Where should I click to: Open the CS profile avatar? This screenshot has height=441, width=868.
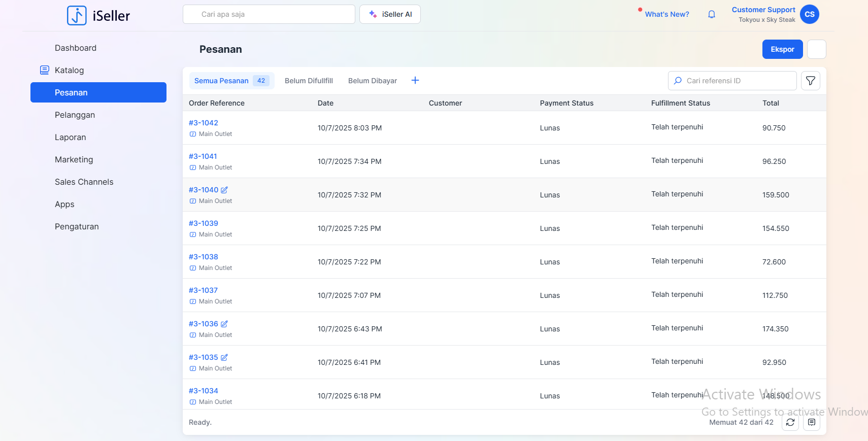[x=810, y=14]
